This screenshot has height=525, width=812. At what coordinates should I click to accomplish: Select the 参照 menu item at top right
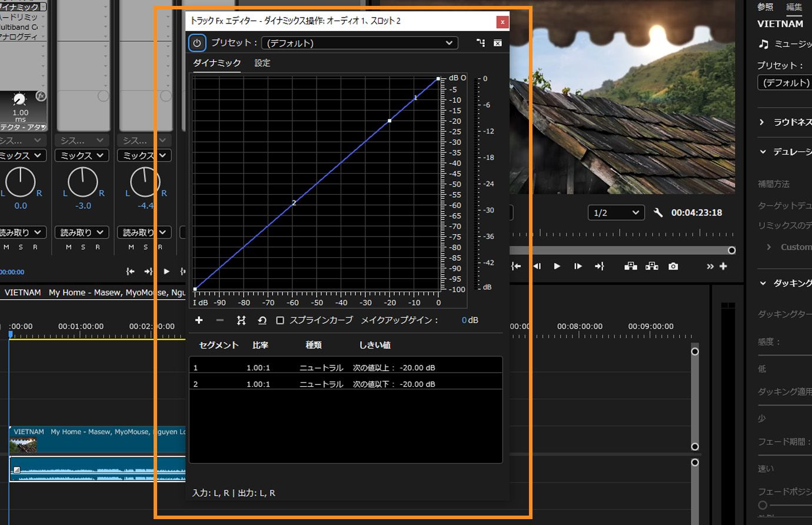point(765,6)
